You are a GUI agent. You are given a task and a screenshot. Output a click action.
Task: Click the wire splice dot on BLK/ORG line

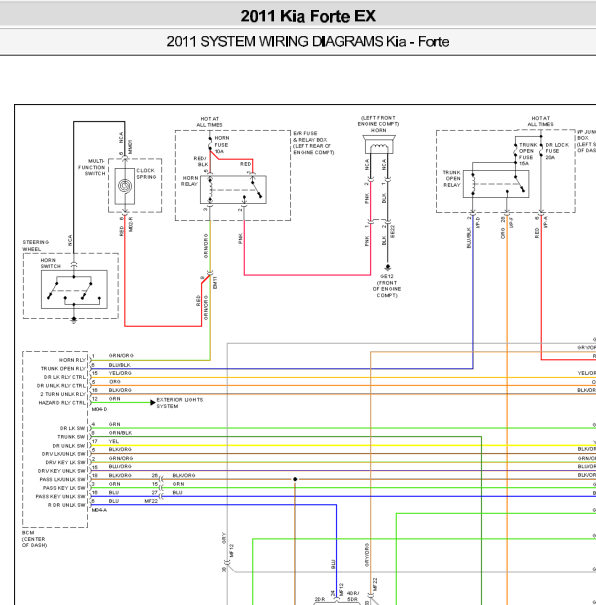pos(295,479)
